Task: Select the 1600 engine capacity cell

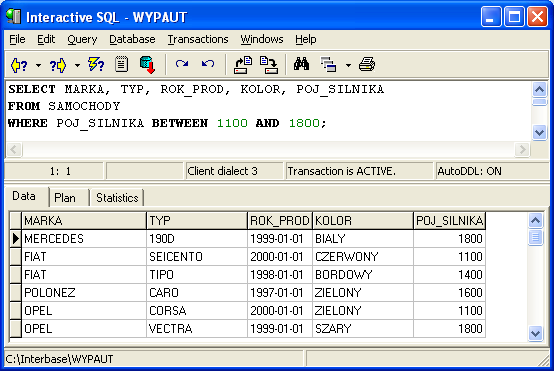Action: [449, 293]
